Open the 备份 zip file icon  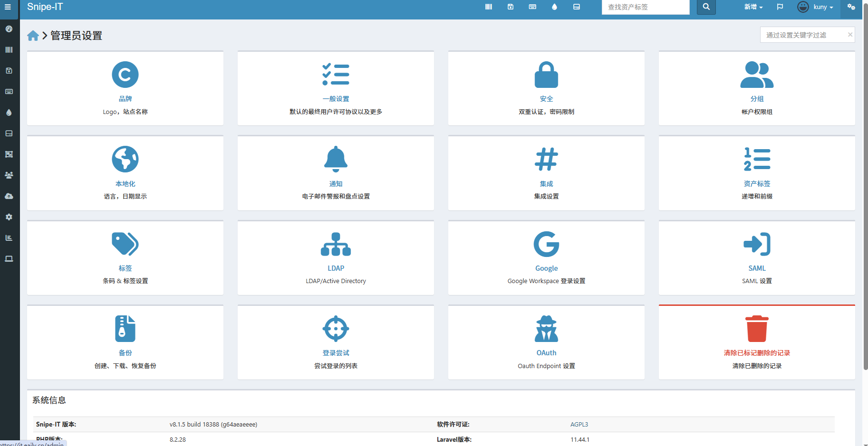125,329
